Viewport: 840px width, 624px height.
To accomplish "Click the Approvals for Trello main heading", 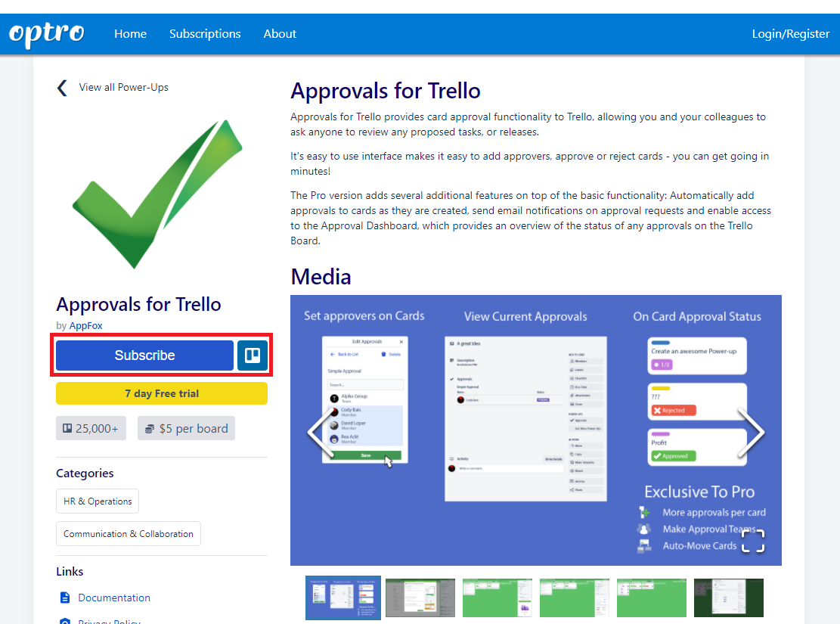I will 386,91.
